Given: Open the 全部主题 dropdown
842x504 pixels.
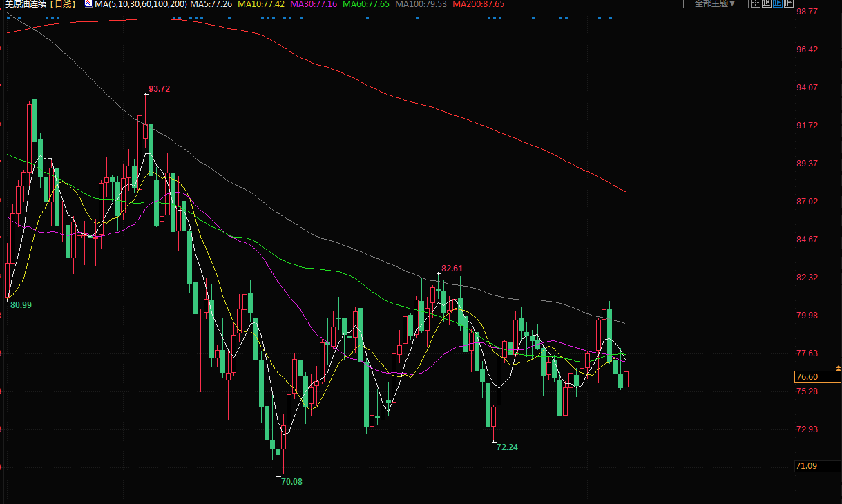Looking at the screenshot, I should tap(715, 3).
